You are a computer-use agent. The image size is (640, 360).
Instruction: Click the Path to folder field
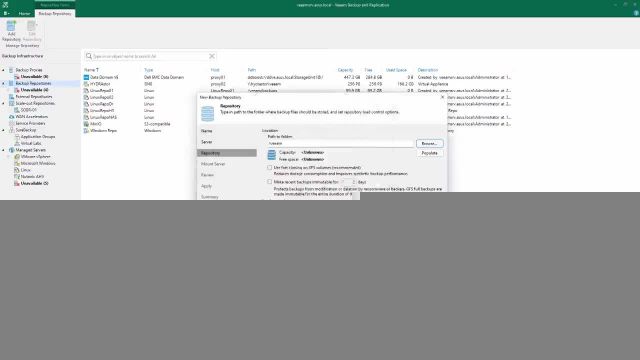coord(340,144)
